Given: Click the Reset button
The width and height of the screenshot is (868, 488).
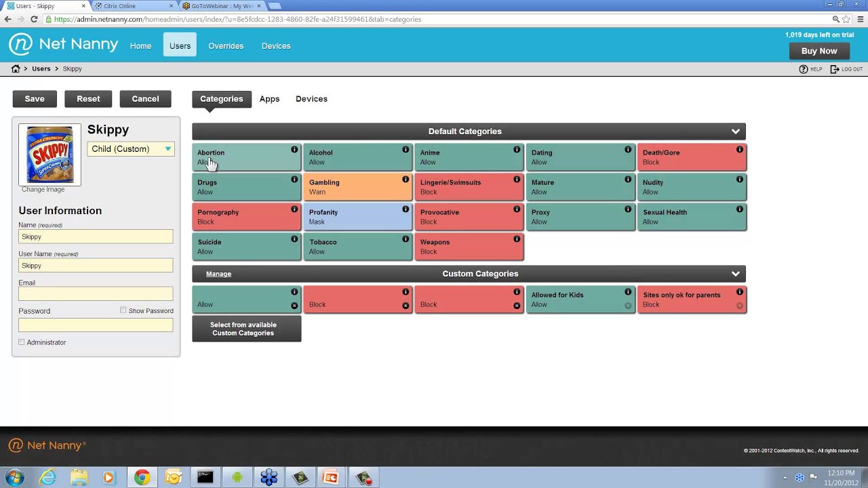Looking at the screenshot, I should pos(88,99).
